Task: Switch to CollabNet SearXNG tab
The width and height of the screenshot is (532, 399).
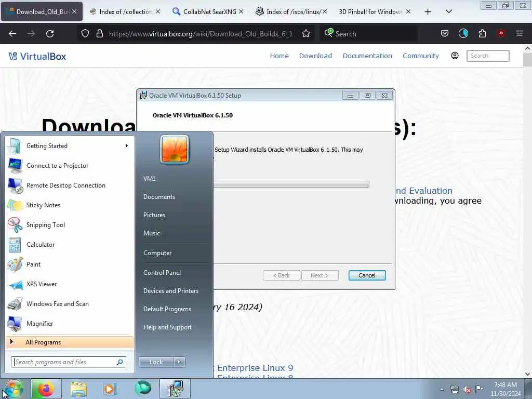Action: tap(208, 11)
